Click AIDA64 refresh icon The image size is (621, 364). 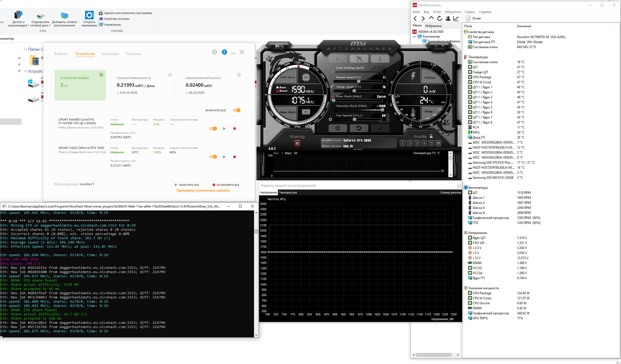click(x=439, y=19)
